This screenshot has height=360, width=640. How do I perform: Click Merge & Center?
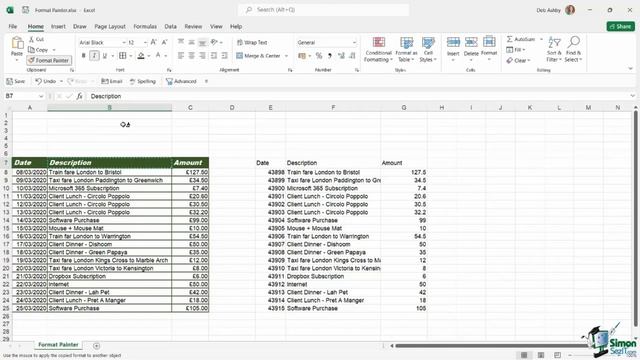(x=259, y=56)
